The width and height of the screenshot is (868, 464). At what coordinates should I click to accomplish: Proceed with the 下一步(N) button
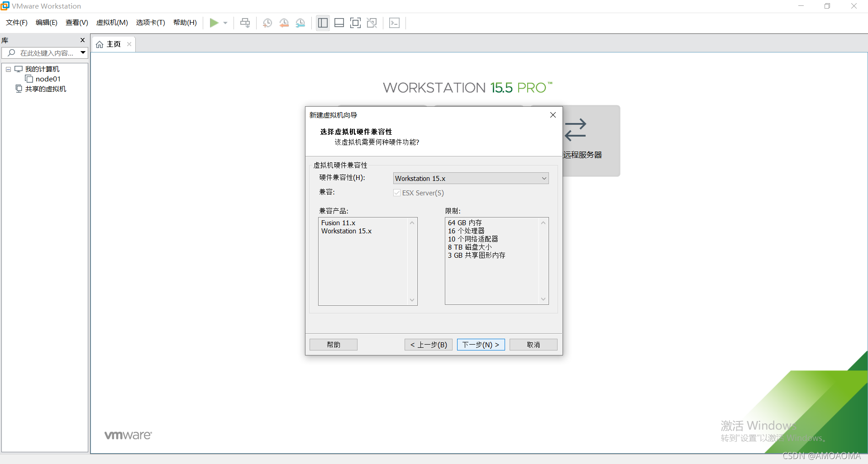[481, 345]
